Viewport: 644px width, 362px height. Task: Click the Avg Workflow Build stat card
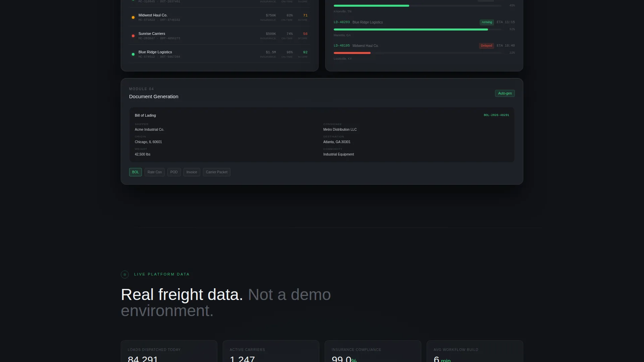point(475,351)
